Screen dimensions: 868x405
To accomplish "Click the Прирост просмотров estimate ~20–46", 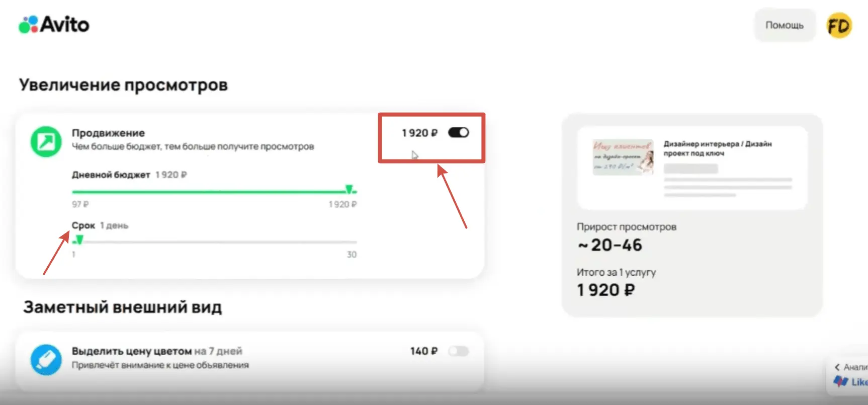I will click(x=610, y=245).
